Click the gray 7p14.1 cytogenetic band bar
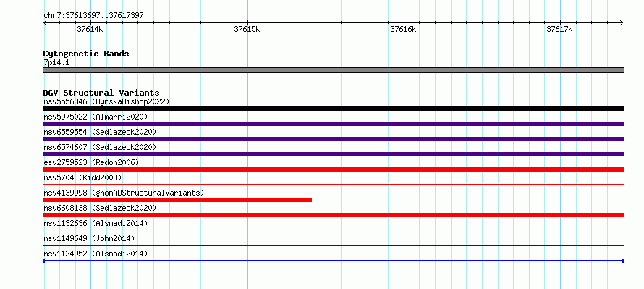The height and width of the screenshot is (289, 644). pyautogui.click(x=333, y=70)
